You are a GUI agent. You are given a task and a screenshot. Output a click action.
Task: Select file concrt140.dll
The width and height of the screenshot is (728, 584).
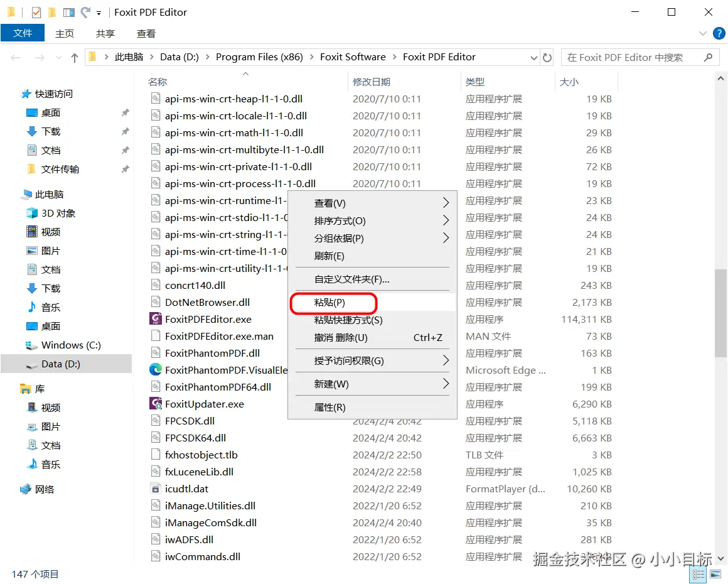pyautogui.click(x=195, y=285)
